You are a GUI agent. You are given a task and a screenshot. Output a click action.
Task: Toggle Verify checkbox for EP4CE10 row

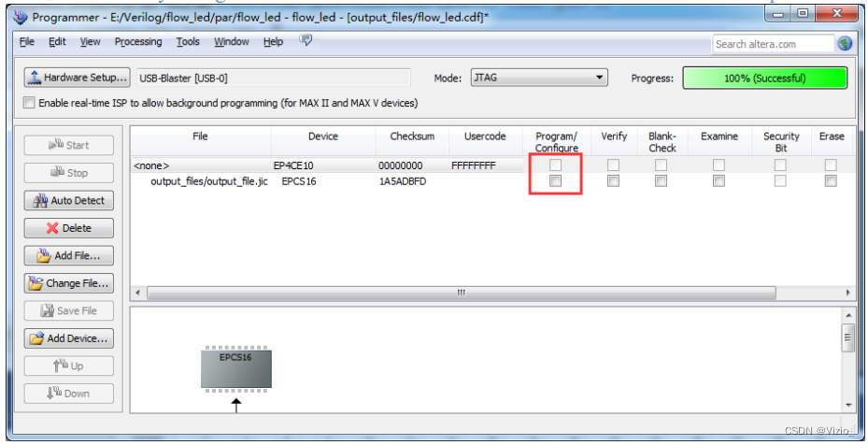click(x=613, y=165)
